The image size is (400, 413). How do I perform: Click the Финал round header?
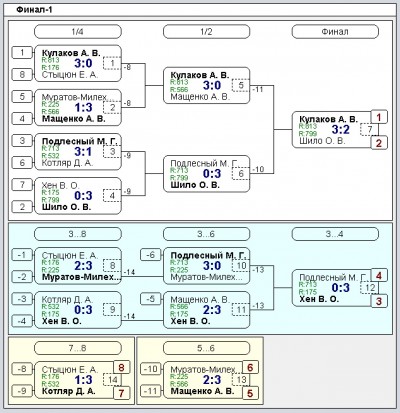point(335,32)
